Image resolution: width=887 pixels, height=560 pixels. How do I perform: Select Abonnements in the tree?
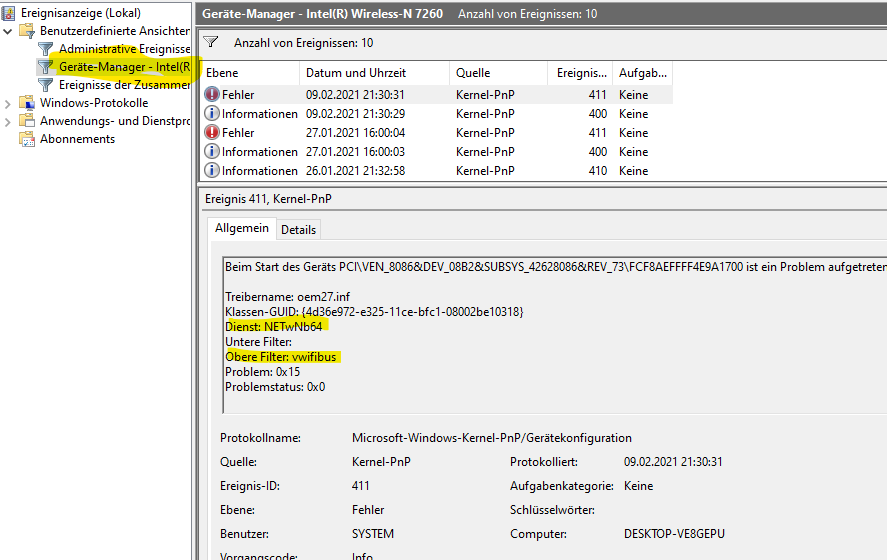click(77, 139)
